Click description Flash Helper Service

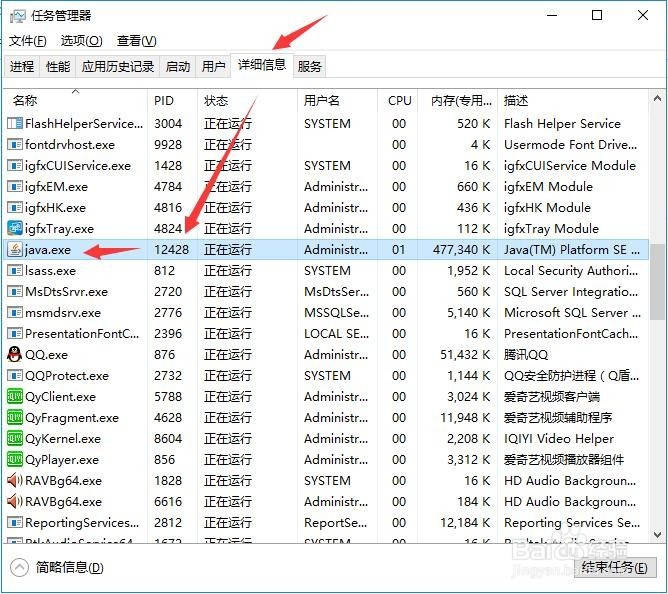(562, 124)
